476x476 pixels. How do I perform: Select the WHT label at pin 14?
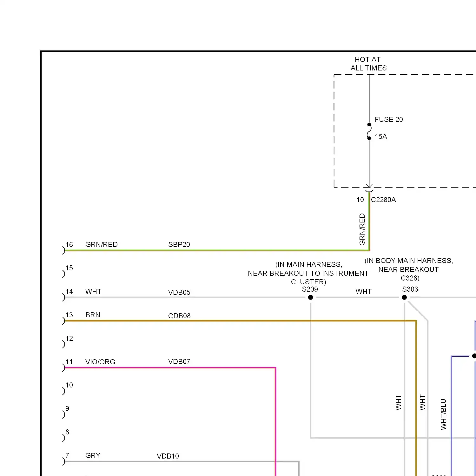coord(93,291)
